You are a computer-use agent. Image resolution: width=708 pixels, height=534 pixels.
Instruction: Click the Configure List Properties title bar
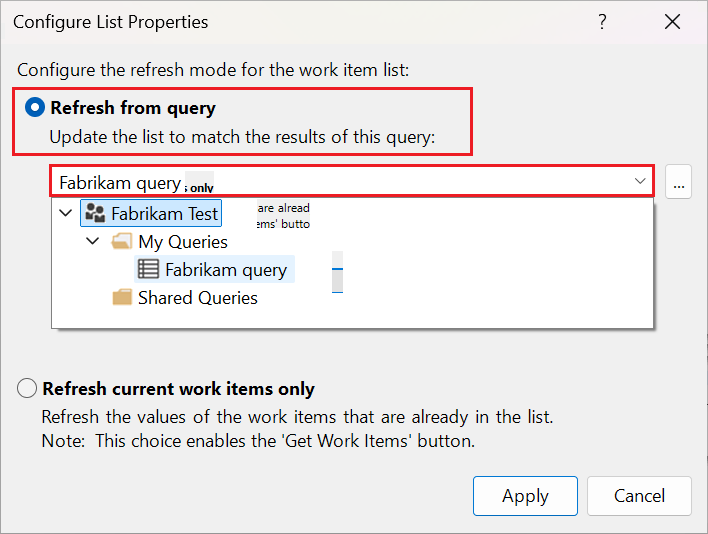click(300, 22)
